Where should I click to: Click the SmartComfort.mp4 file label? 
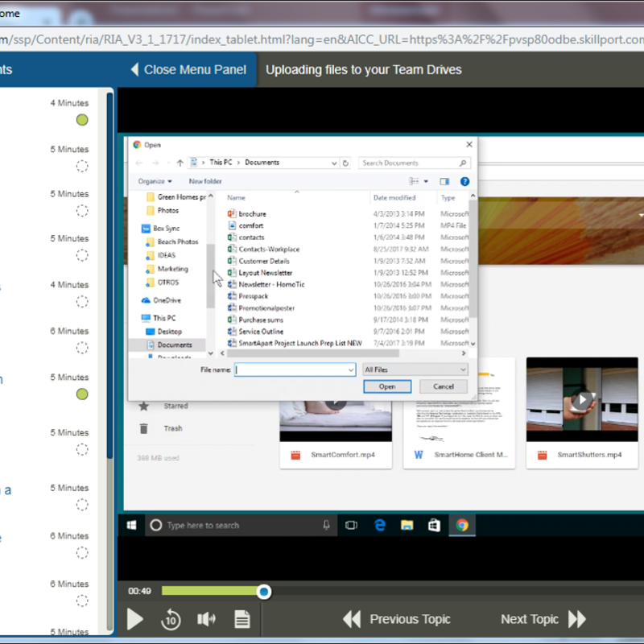pos(343,455)
